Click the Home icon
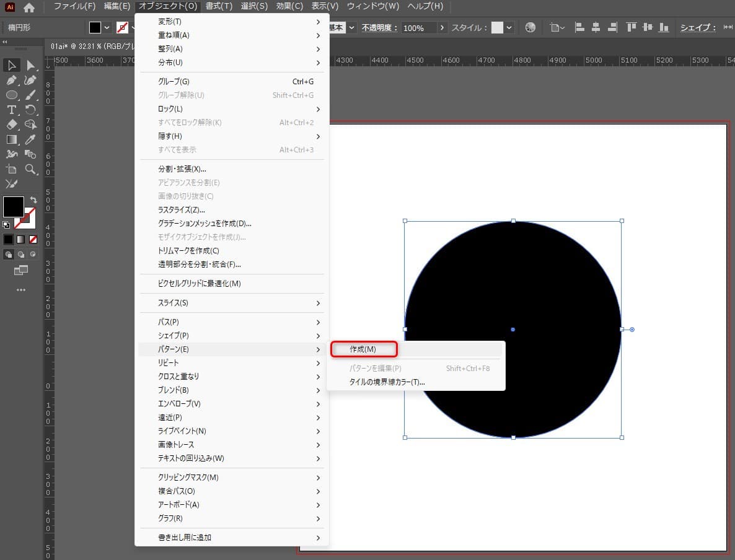The width and height of the screenshot is (735, 560). (x=29, y=8)
